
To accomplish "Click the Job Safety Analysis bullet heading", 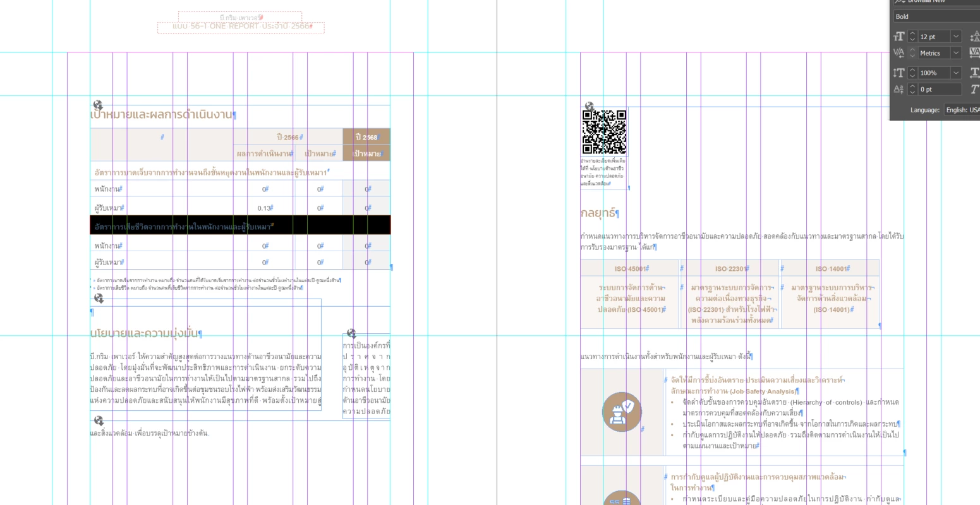I will point(756,386).
